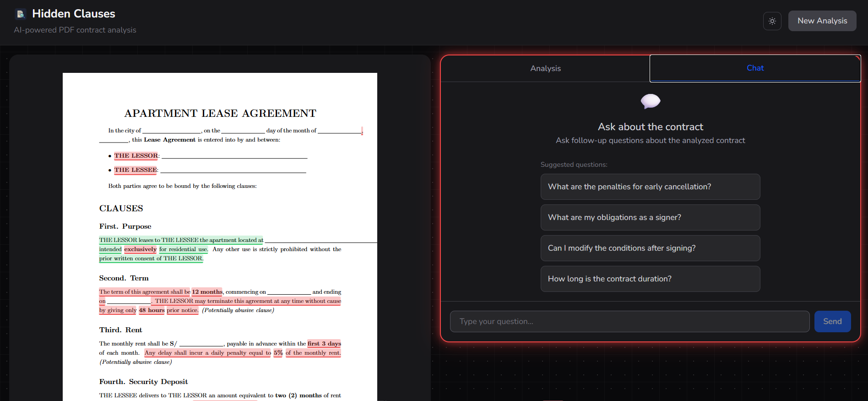Click the chat speech bubble icon
The height and width of the screenshot is (401, 868).
coord(651,101)
